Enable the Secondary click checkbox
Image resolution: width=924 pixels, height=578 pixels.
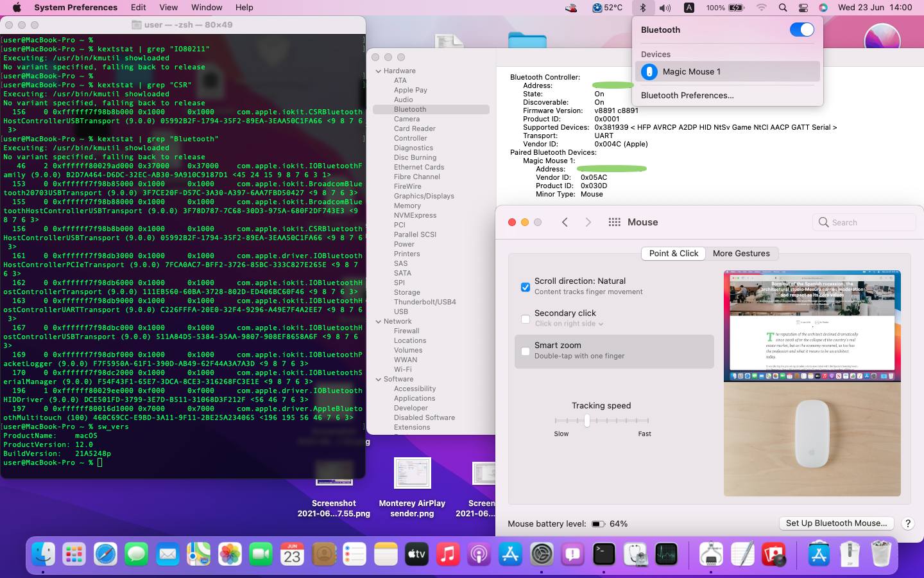coord(526,319)
